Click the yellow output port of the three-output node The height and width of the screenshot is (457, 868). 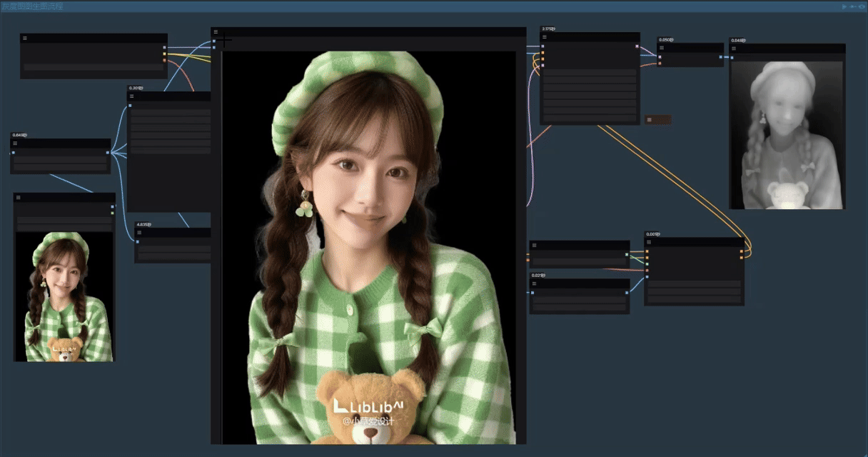[x=165, y=54]
